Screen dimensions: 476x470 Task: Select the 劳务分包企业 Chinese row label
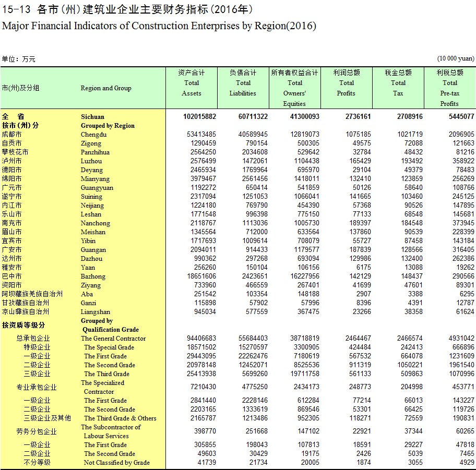point(37,431)
